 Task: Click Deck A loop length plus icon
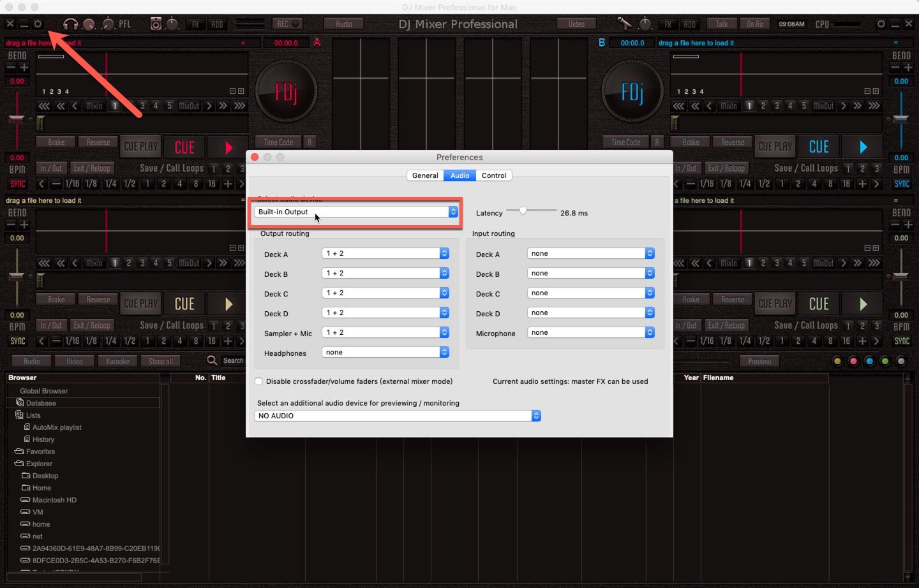[x=228, y=184]
